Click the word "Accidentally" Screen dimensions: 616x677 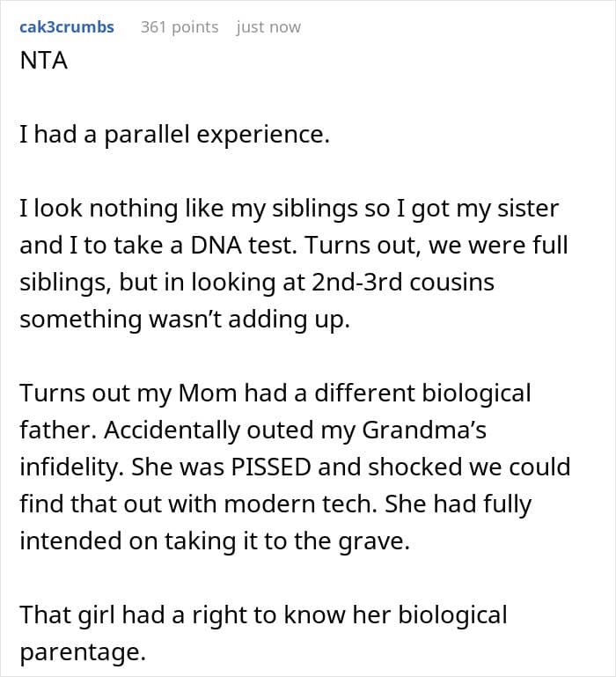pyautogui.click(x=172, y=430)
